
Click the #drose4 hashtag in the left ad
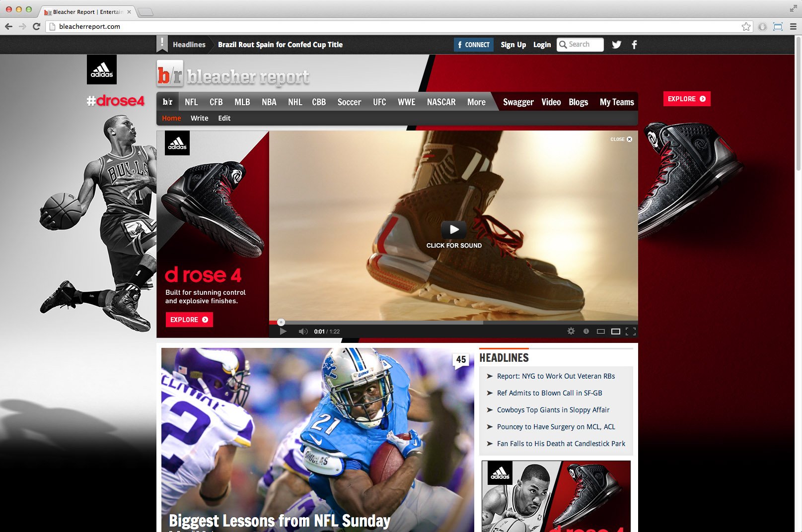point(115,101)
